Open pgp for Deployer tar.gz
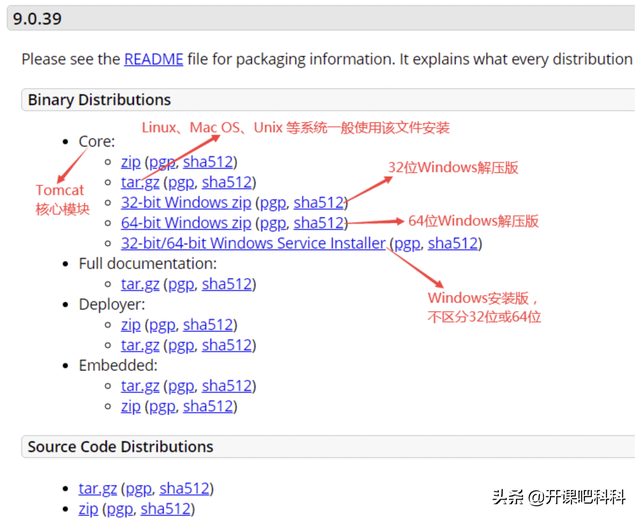The image size is (640, 520). tap(181, 346)
